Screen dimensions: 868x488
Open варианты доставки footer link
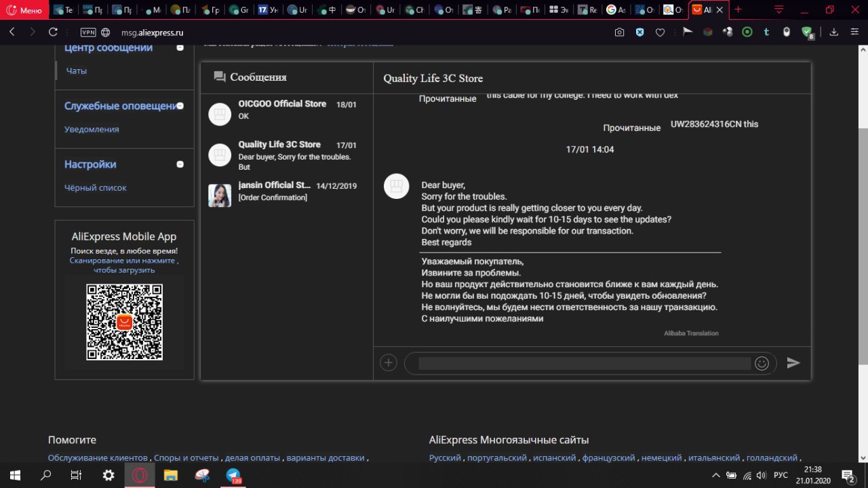tap(325, 458)
